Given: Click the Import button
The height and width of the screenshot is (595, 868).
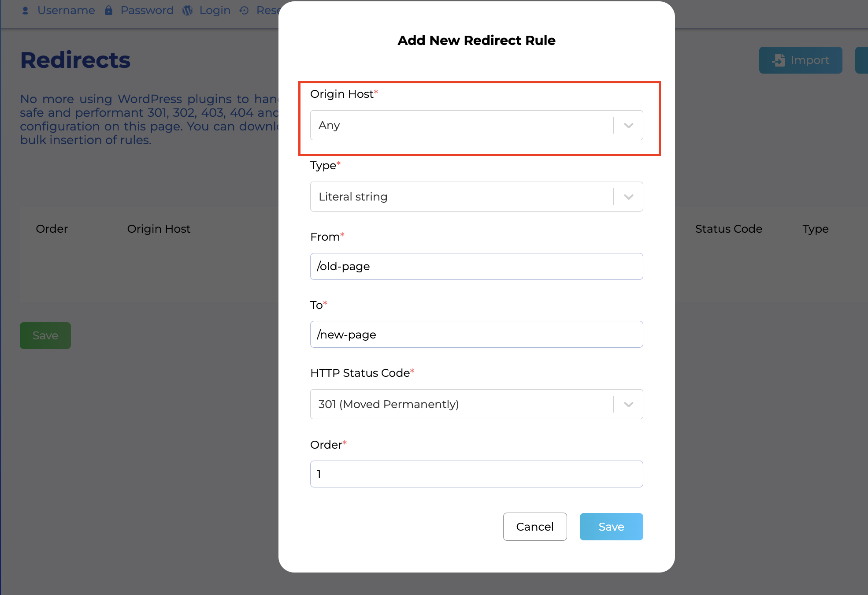Looking at the screenshot, I should click(x=801, y=60).
